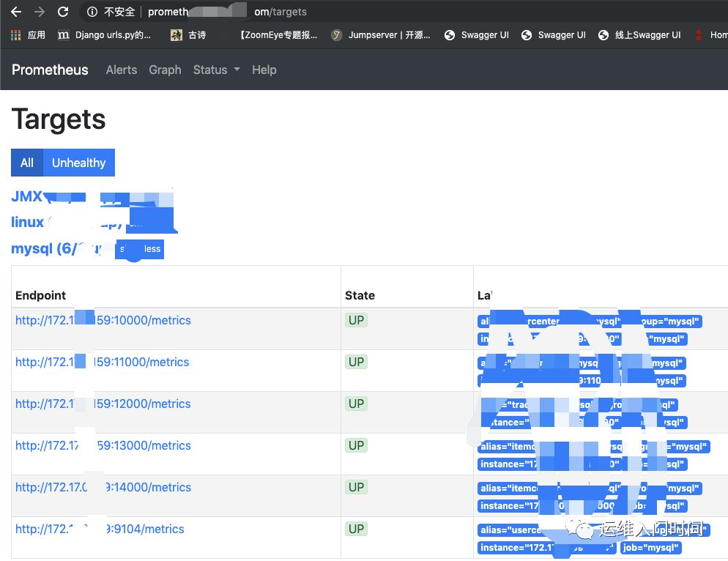Open the Alerts menu item
Image resolution: width=728 pixels, height=561 pixels.
pyautogui.click(x=121, y=70)
